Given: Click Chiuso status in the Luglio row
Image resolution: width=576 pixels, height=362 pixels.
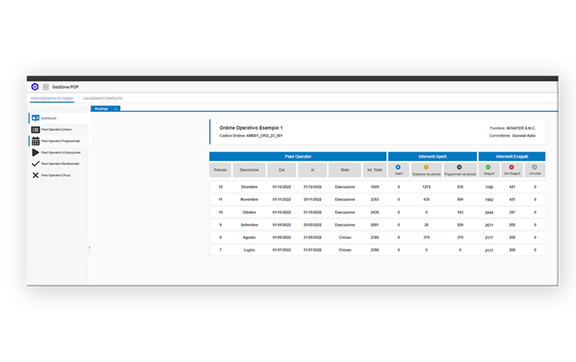Looking at the screenshot, I should (x=345, y=250).
